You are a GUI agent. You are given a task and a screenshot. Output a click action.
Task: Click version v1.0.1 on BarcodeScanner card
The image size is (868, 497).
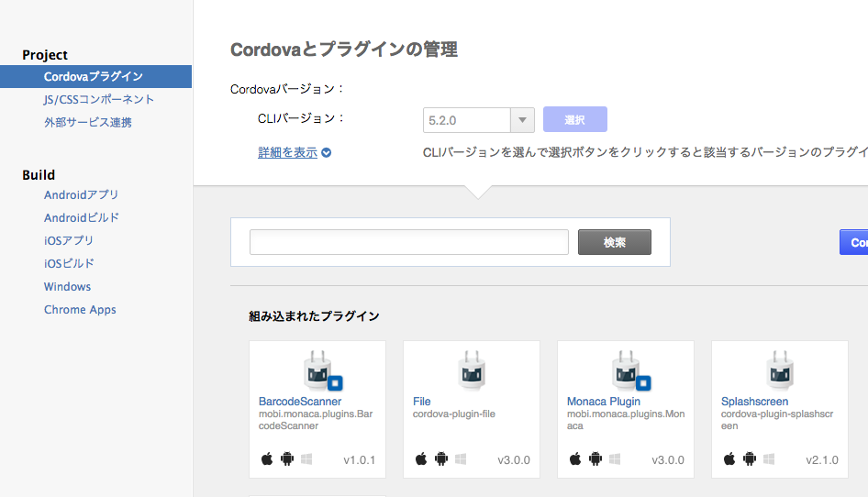(360, 460)
